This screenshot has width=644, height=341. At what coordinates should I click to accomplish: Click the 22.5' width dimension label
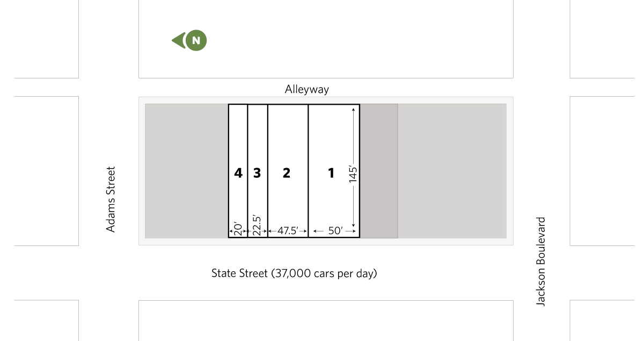click(x=257, y=227)
